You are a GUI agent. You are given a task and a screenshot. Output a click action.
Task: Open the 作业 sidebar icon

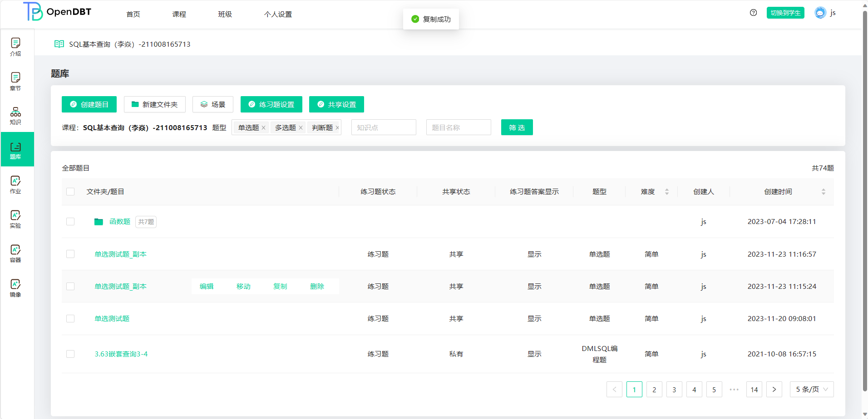[x=15, y=185]
